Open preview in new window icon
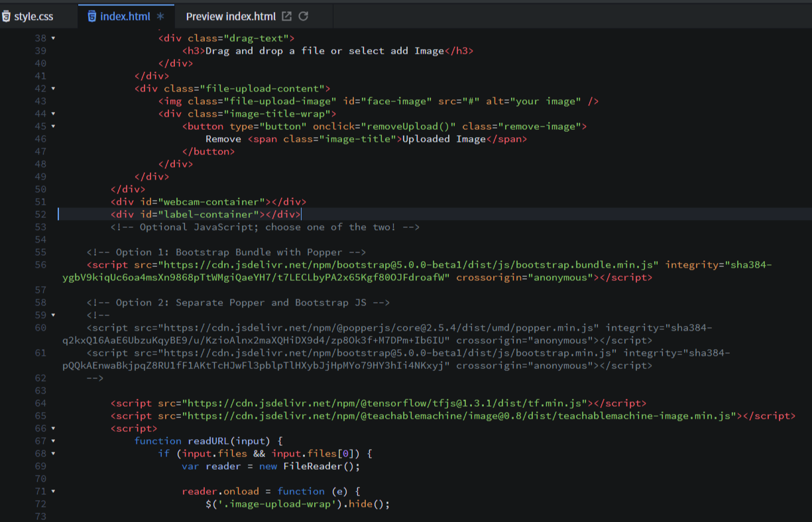This screenshot has height=522, width=812. coord(286,16)
